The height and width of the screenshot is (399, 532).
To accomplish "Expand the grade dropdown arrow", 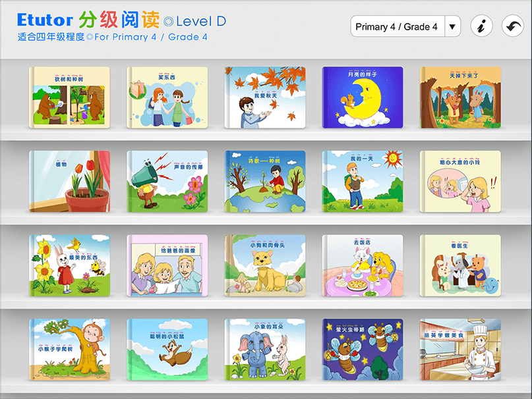I will coord(452,26).
